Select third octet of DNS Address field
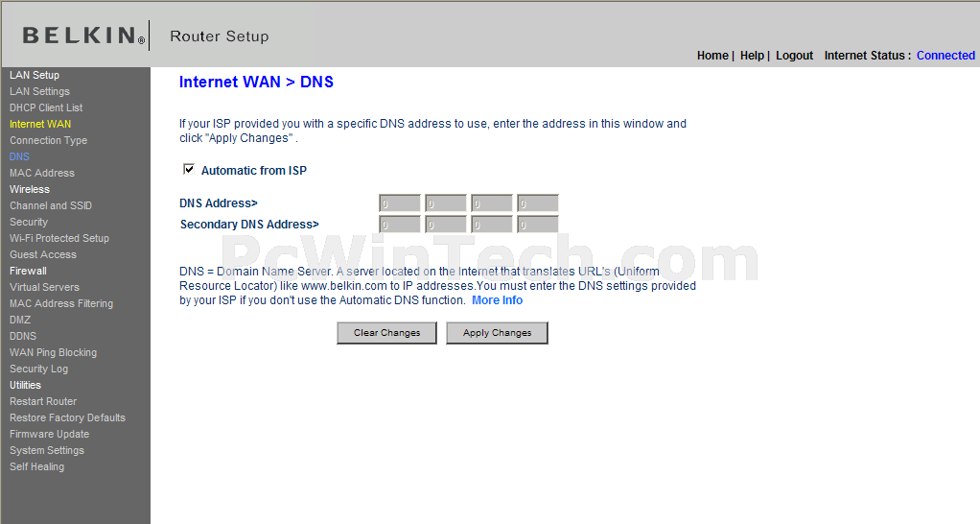Image resolution: width=980 pixels, height=524 pixels. [x=492, y=203]
